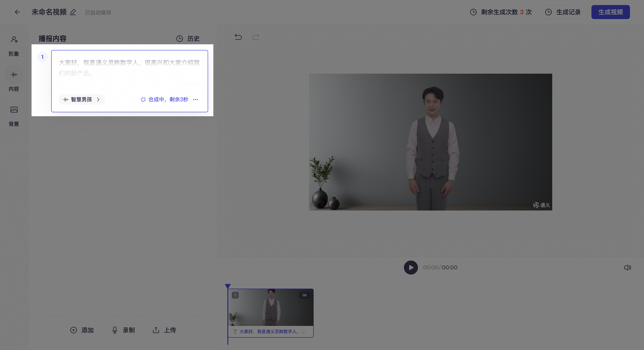Undo the last edit
This screenshot has width=644, height=350.
[x=238, y=37]
